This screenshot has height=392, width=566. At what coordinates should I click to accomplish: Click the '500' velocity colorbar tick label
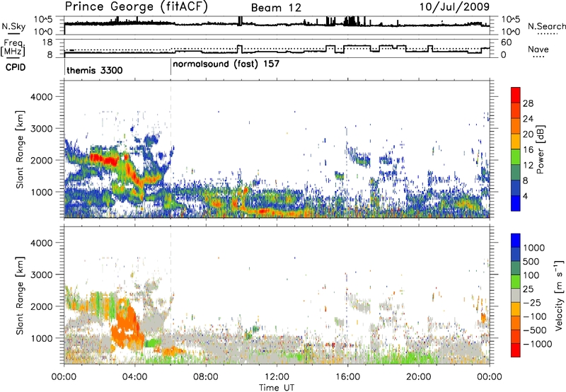(x=531, y=261)
